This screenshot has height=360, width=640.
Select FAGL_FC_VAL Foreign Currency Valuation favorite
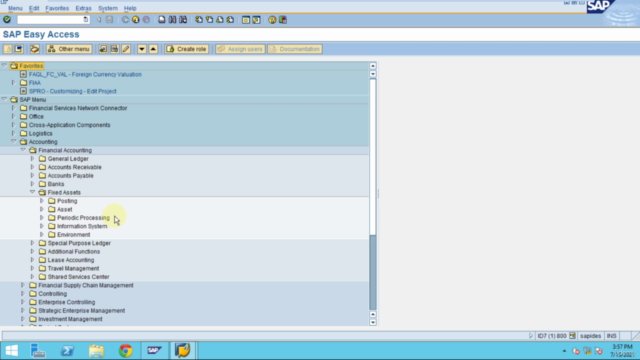pyautogui.click(x=85, y=74)
